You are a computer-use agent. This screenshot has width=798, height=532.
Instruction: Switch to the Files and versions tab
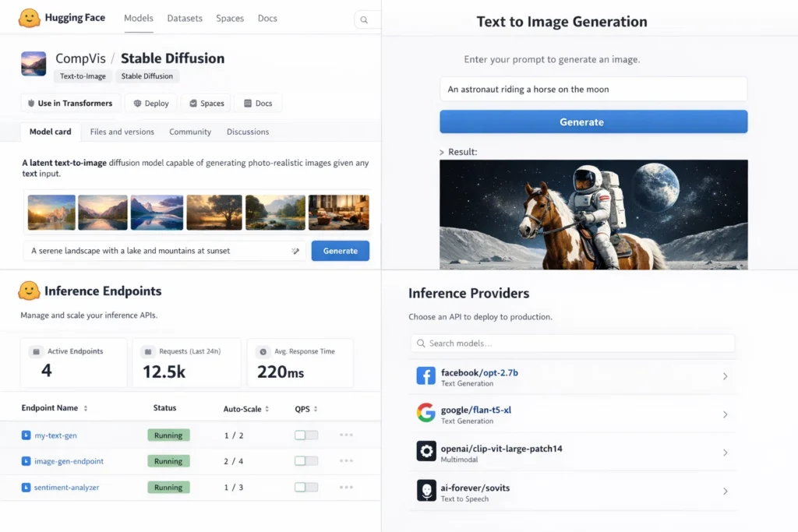pyautogui.click(x=122, y=132)
